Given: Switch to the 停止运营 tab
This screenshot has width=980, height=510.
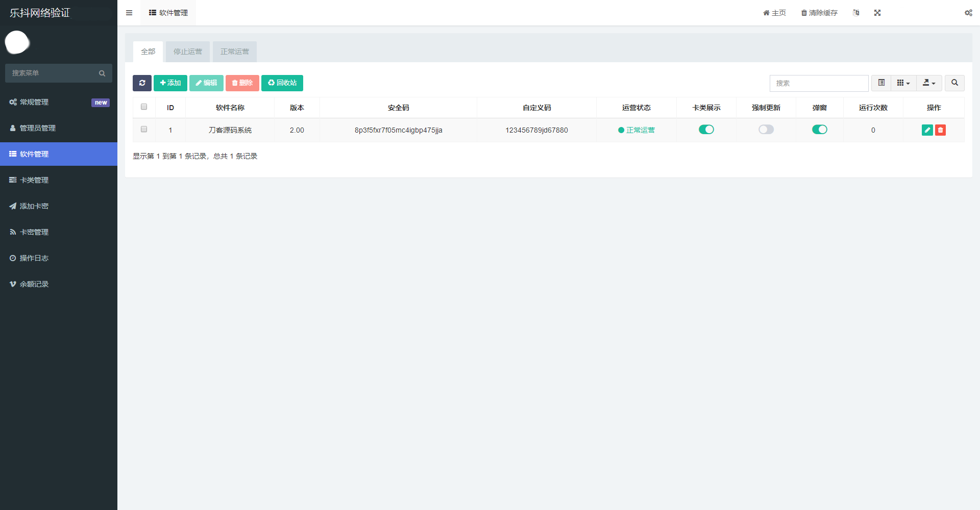Looking at the screenshot, I should click(187, 52).
